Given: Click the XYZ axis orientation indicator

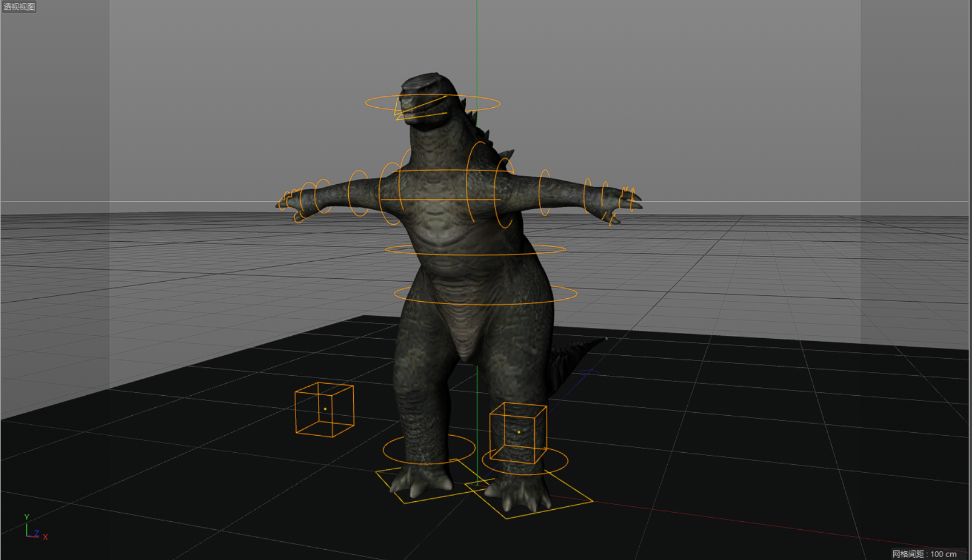Looking at the screenshot, I should [35, 527].
